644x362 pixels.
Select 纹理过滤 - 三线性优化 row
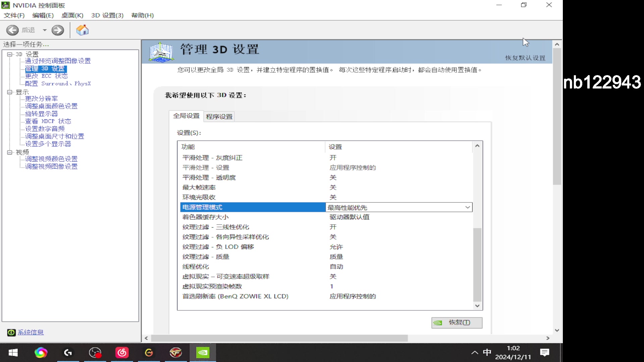tap(326, 227)
